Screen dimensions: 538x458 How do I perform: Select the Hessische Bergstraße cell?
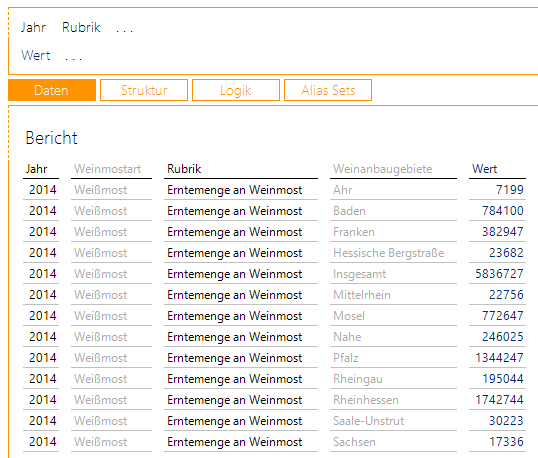pyautogui.click(x=393, y=253)
